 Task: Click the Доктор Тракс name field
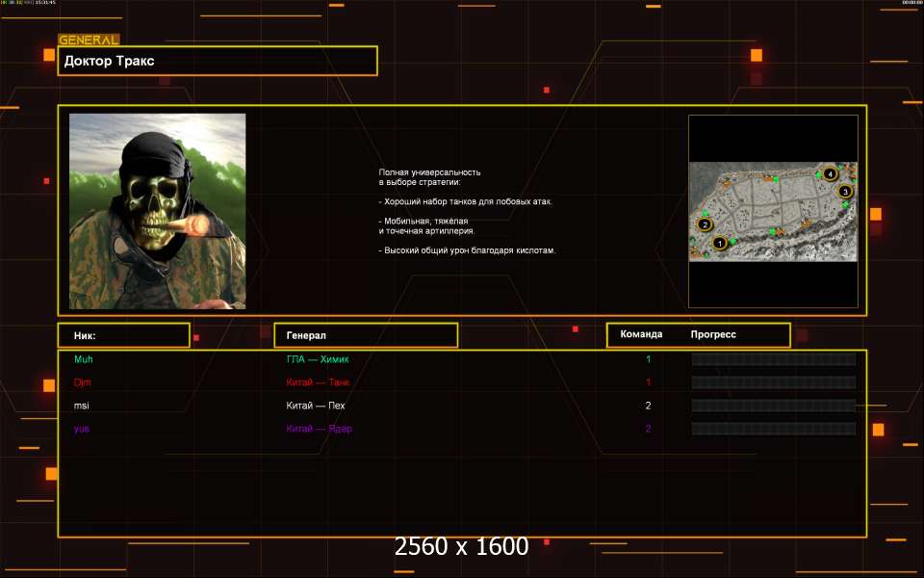click(x=218, y=61)
